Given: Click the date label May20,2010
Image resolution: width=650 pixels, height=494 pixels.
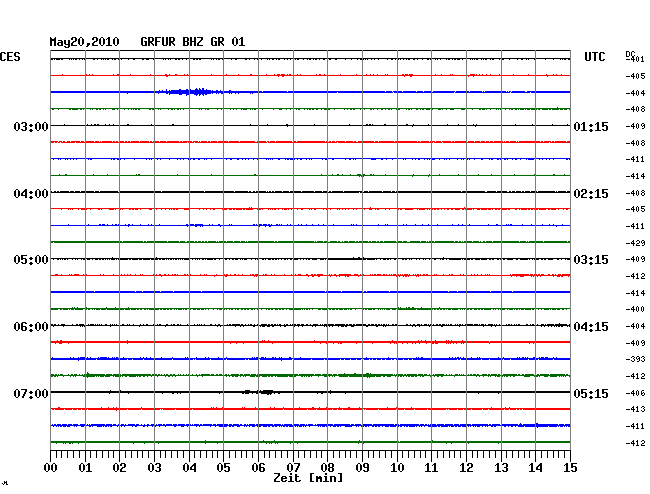Looking at the screenshot, I should (x=84, y=42).
